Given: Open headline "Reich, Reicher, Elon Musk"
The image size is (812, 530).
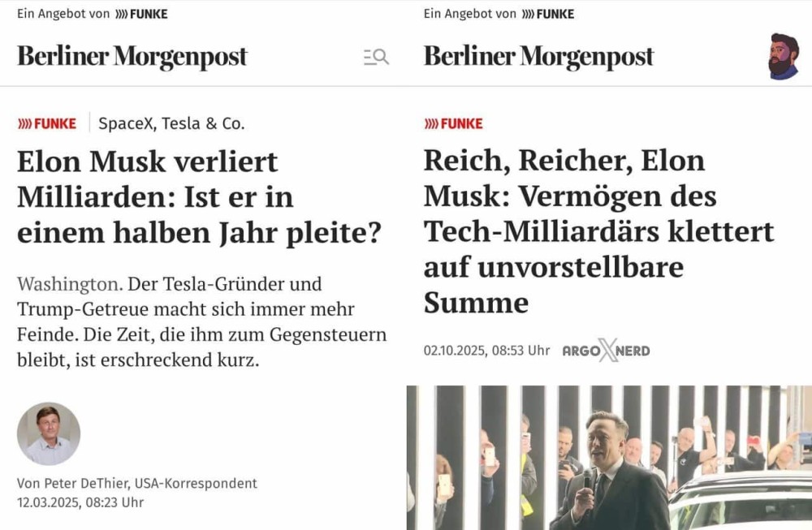Looking at the screenshot, I should point(598,231).
